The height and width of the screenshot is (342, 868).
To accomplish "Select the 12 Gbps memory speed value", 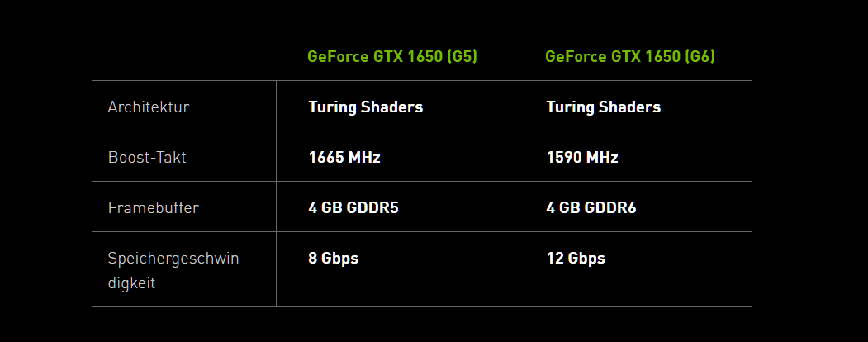I will click(576, 258).
